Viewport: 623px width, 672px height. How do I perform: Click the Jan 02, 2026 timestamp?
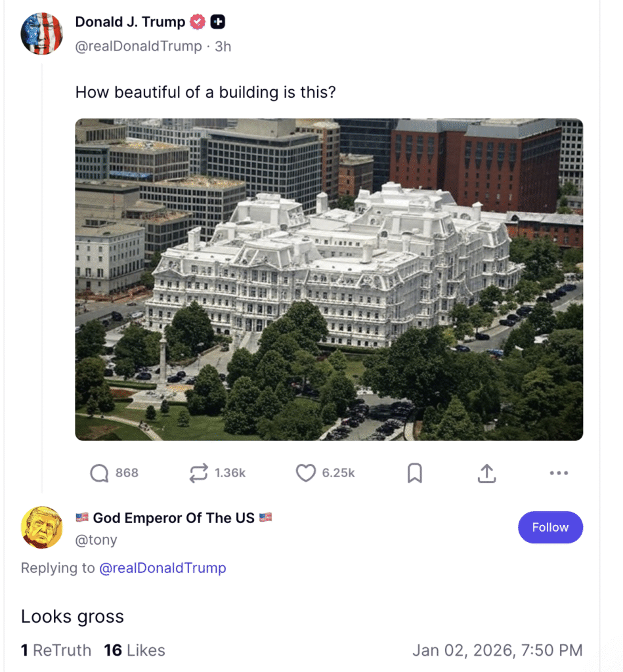coord(497,650)
